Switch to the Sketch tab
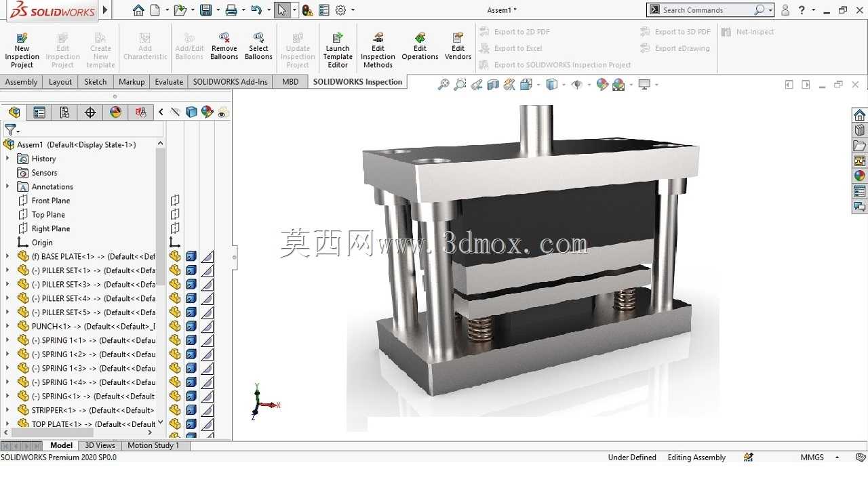 [x=96, y=81]
